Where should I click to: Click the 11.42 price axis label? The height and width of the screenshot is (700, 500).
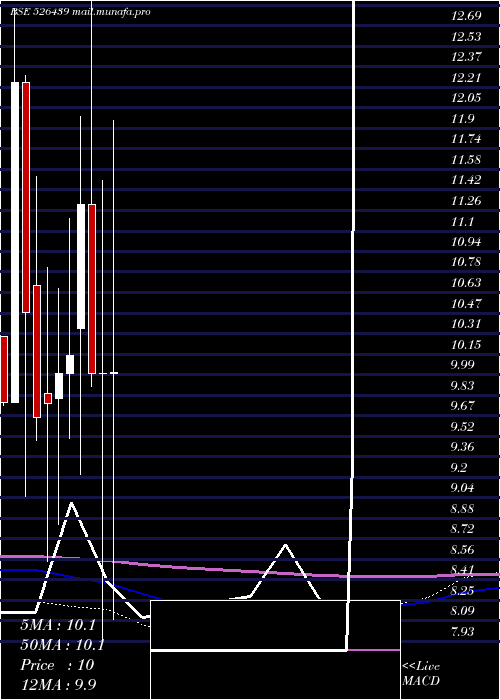(466, 181)
